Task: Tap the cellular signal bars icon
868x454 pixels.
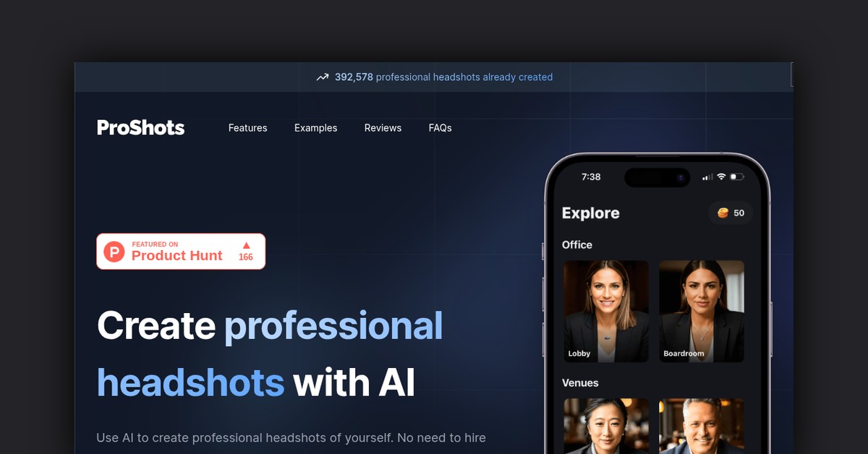Action: click(707, 176)
